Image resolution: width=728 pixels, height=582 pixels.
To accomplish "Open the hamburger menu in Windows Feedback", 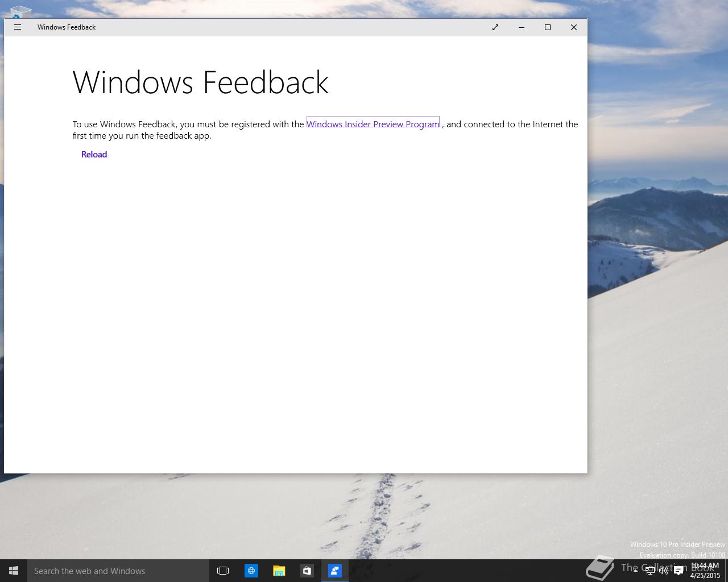I will coord(18,27).
